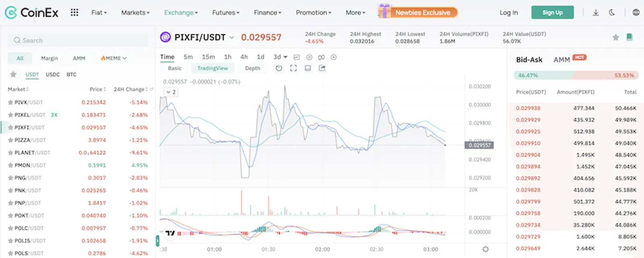
Task: Star the PIZZA/USDT market
Action: point(10,140)
